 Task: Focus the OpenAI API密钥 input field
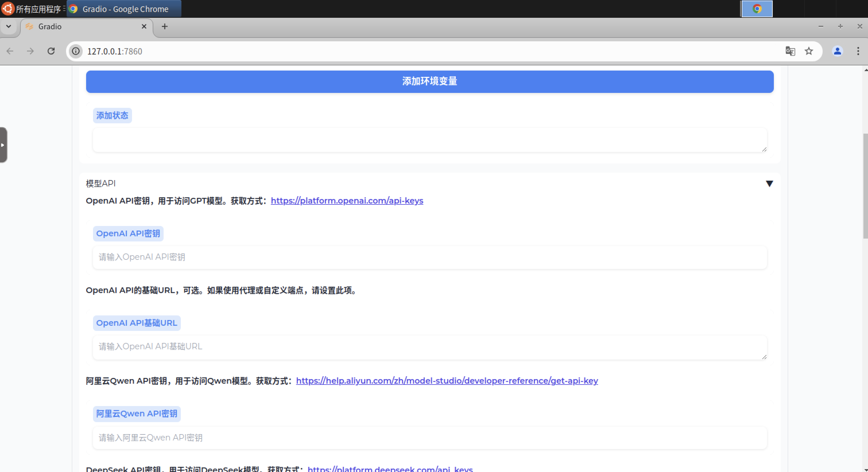430,257
